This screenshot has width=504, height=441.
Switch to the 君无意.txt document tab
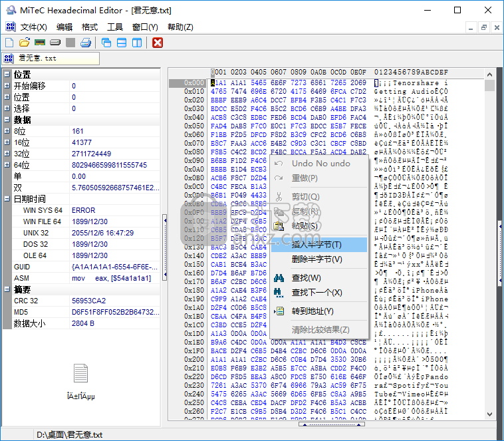tap(51, 59)
